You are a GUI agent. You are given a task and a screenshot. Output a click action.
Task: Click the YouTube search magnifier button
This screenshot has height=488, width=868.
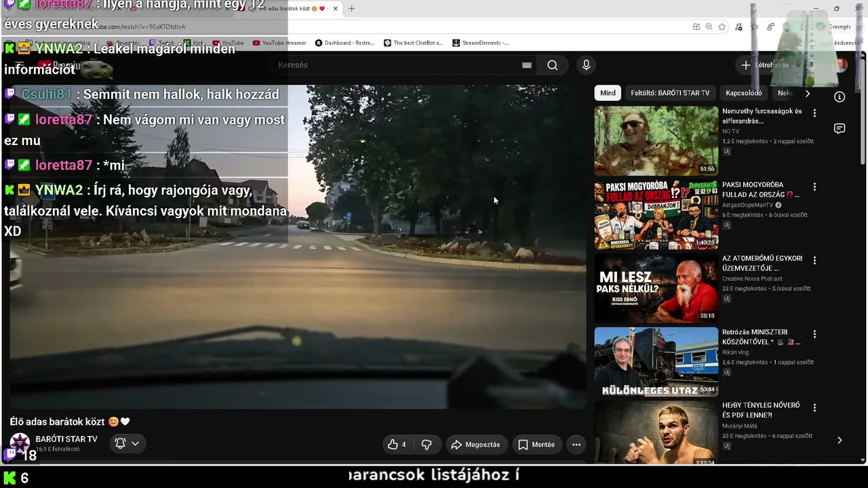point(553,65)
